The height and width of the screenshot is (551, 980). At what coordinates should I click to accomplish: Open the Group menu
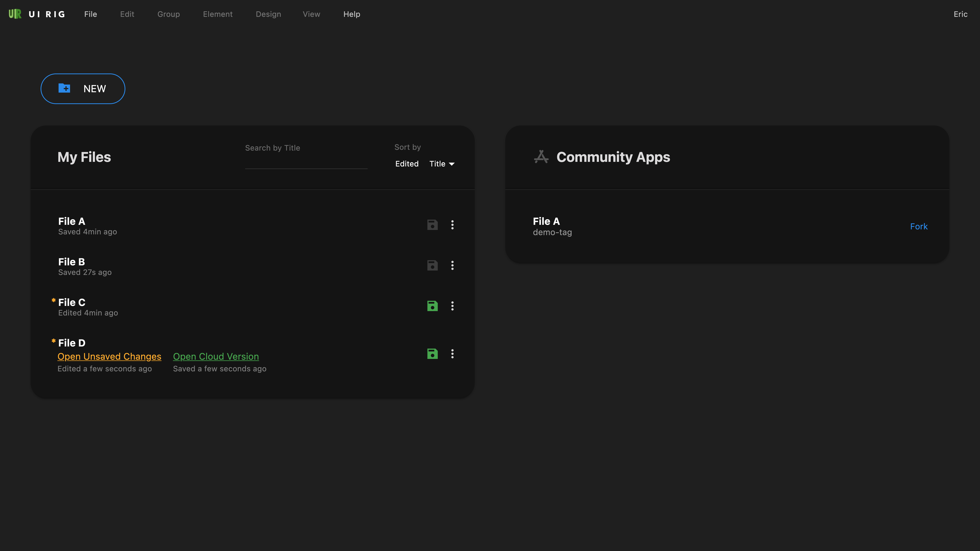168,14
